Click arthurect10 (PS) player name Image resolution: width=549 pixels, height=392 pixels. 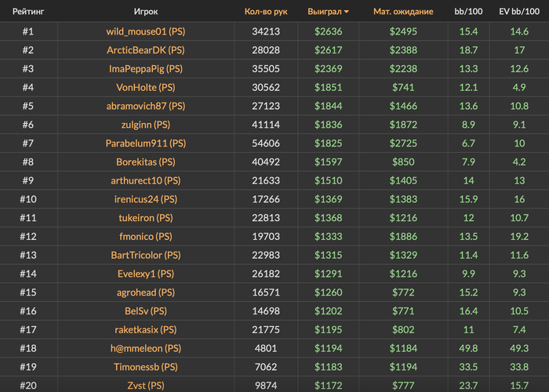pos(145,180)
